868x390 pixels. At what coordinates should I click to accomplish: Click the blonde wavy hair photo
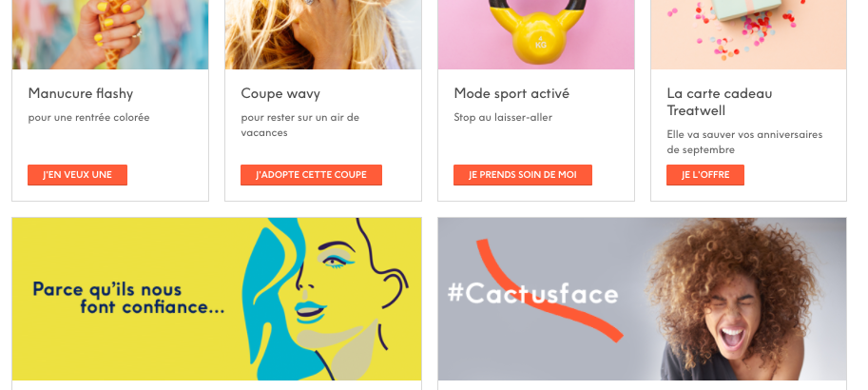323,34
